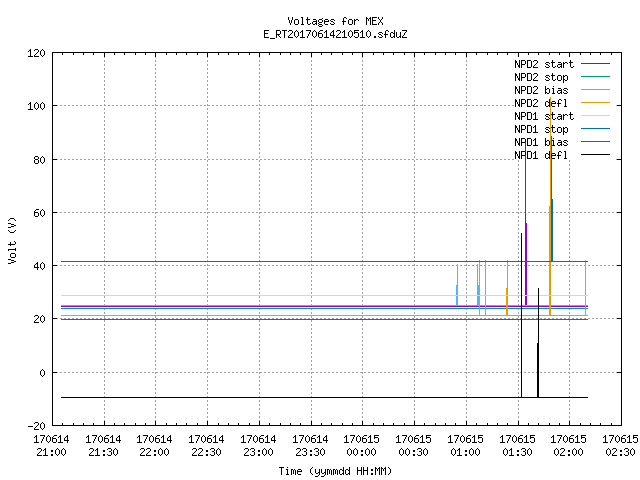Click the 170614 21:00 x-axis label
Image resolution: width=640 pixels, height=480 pixels.
pyautogui.click(x=51, y=446)
